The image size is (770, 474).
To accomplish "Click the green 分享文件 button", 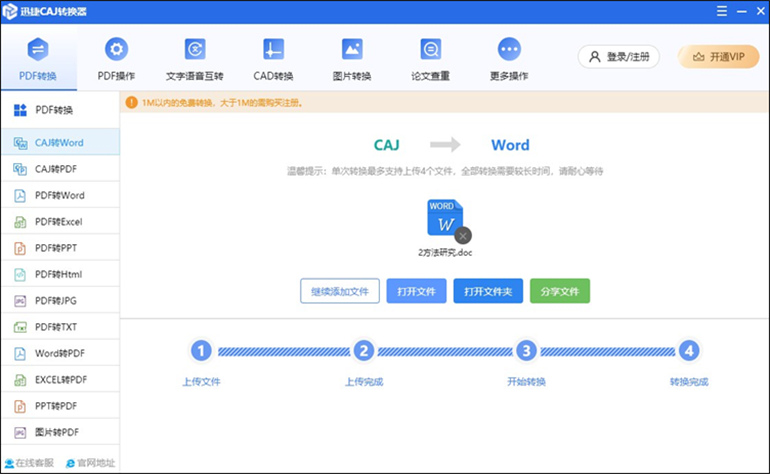I will point(560,291).
